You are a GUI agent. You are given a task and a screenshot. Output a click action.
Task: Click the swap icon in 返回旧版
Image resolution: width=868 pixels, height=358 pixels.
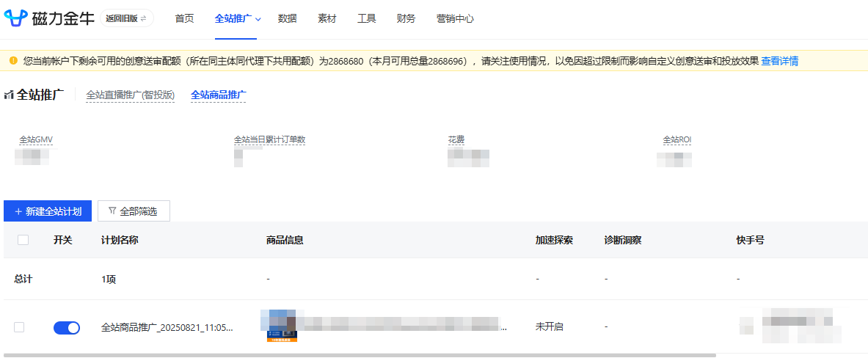[x=143, y=18]
